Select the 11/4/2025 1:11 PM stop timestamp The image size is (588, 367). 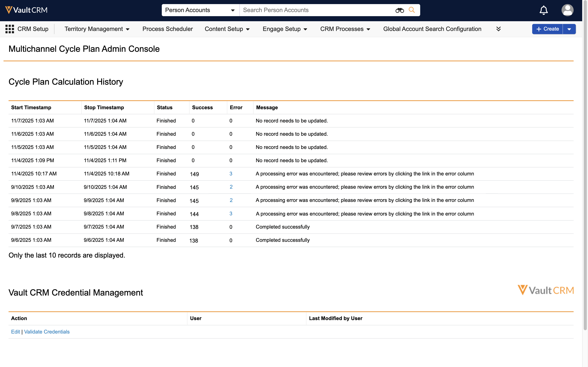105,160
